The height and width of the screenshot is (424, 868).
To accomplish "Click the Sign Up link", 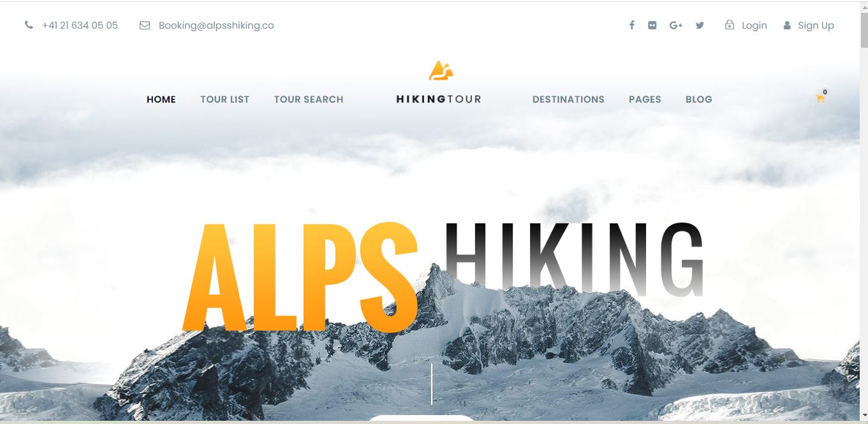I will (x=816, y=26).
